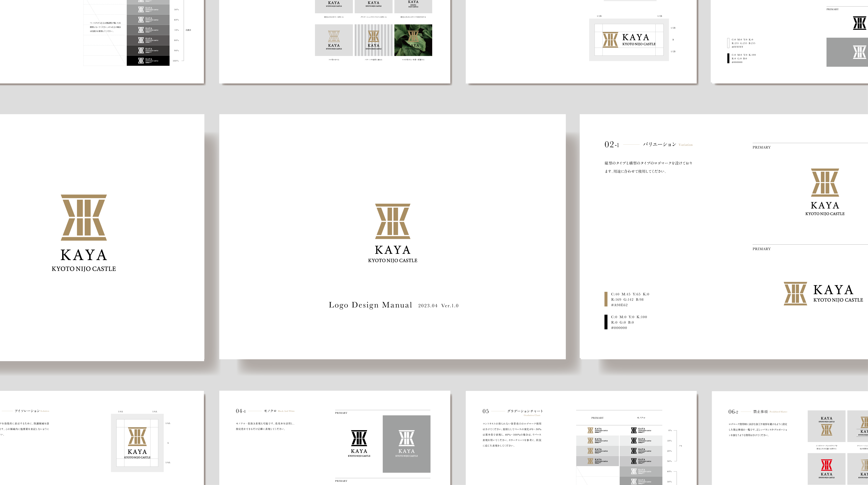
Task: Click '#000000' on the Variation page
Action: [619, 328]
